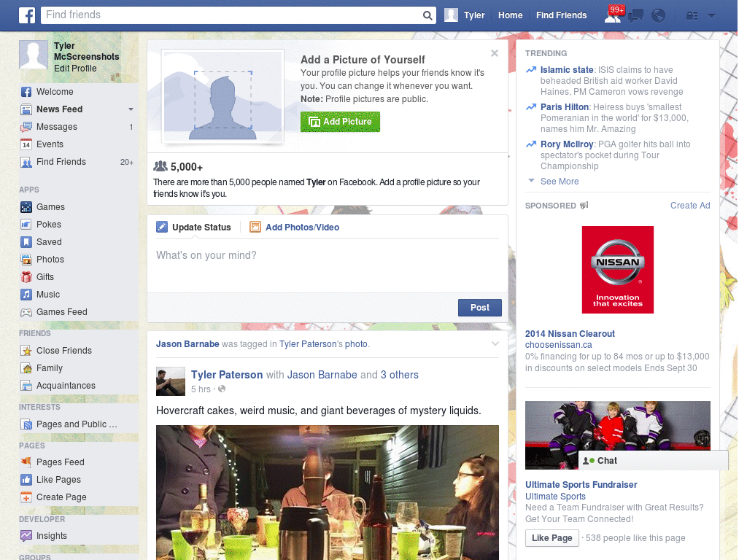The height and width of the screenshot is (560, 747).
Task: Click the public audience globe icon on post
Action: pyautogui.click(x=222, y=389)
